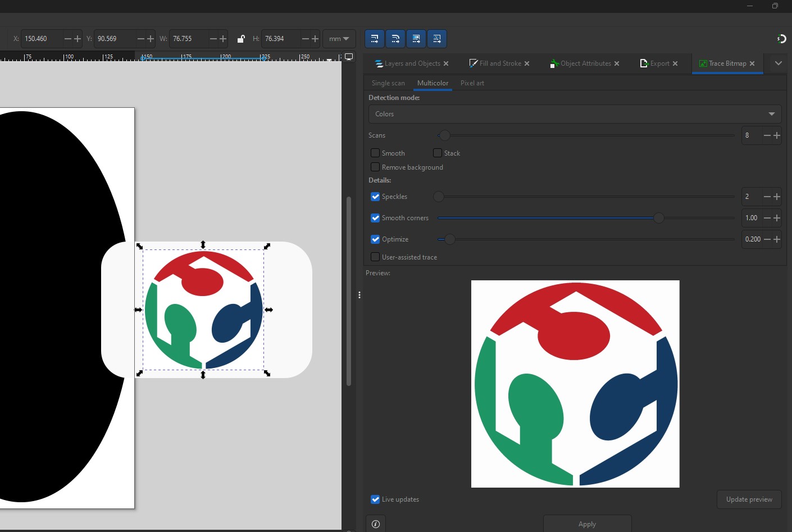792x532 pixels.
Task: Enable User-assisted trace checkbox
Action: (x=375, y=257)
